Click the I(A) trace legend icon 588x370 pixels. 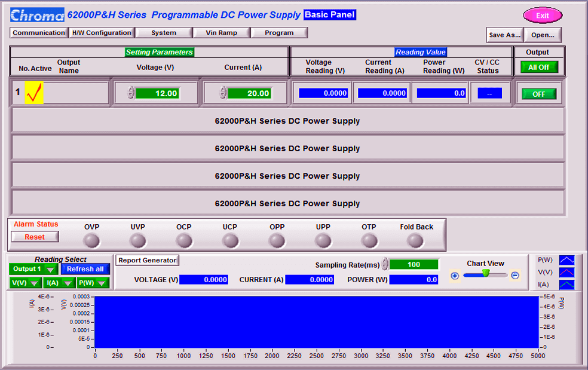click(566, 285)
